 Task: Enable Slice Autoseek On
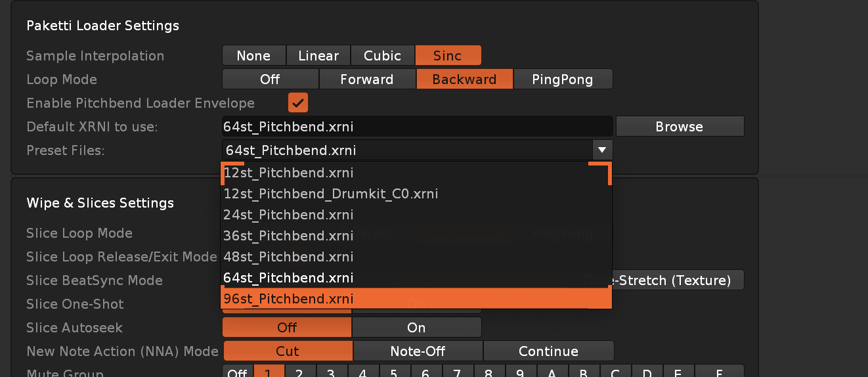coord(416,328)
